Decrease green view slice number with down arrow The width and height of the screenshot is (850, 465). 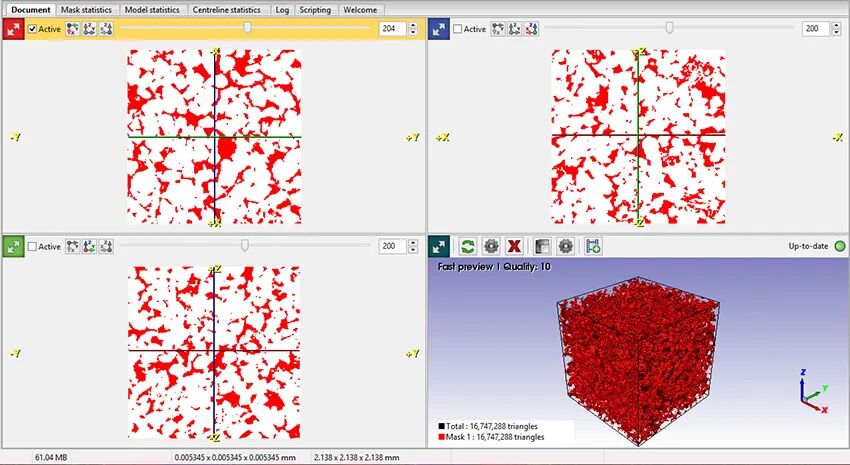pos(414,250)
